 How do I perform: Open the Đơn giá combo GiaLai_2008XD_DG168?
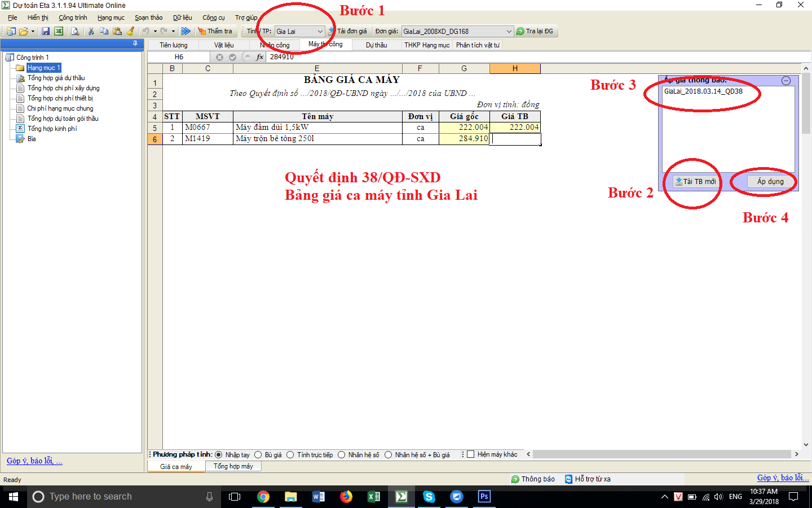(457, 31)
